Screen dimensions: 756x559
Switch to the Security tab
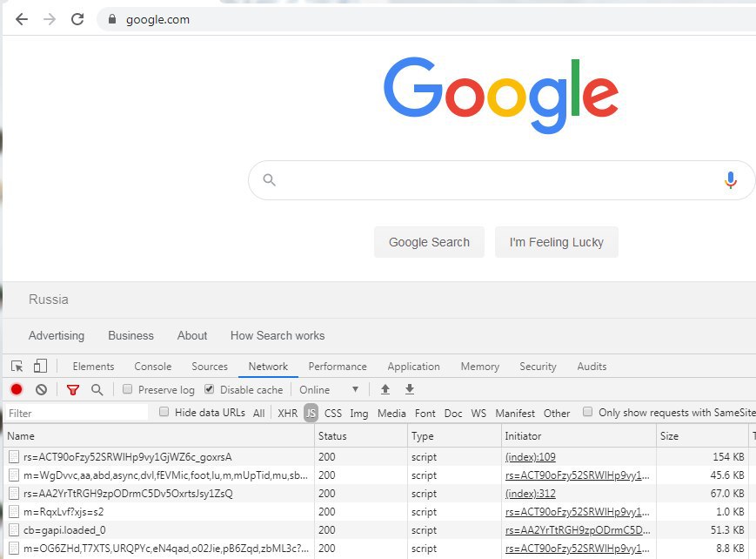click(x=538, y=367)
